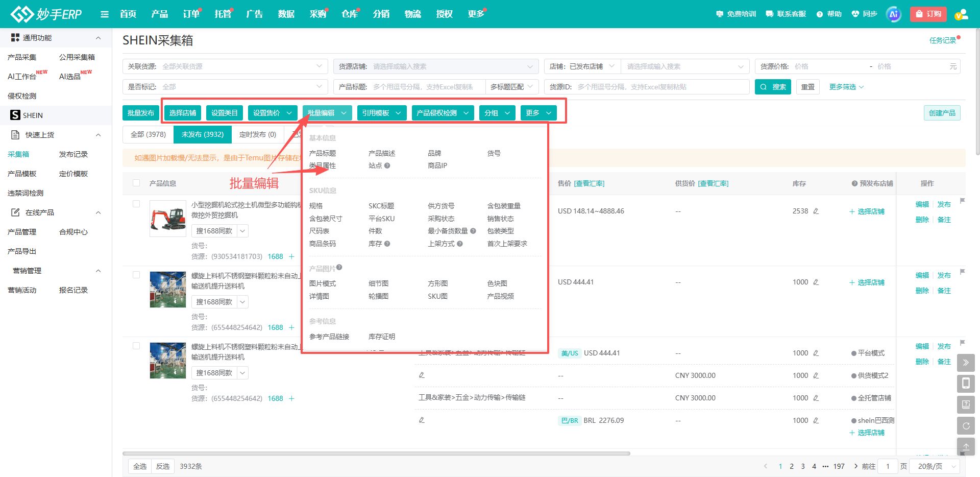Open 采集箱 in the sidebar

point(18,154)
